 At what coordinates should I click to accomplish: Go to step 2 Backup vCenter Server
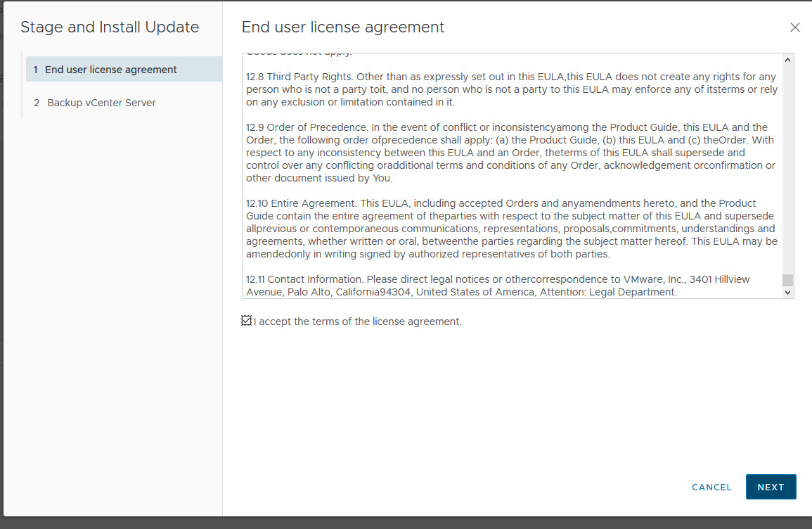101,103
